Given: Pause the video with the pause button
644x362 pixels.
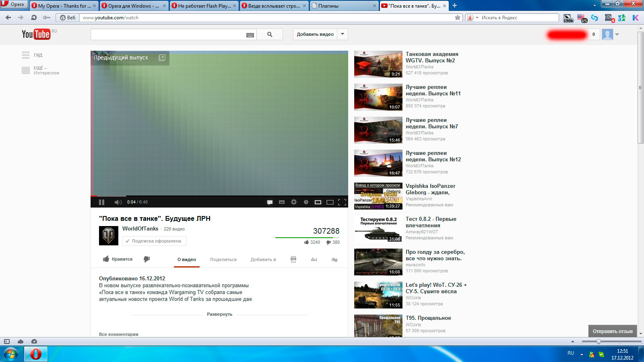Looking at the screenshot, I should coord(101,202).
